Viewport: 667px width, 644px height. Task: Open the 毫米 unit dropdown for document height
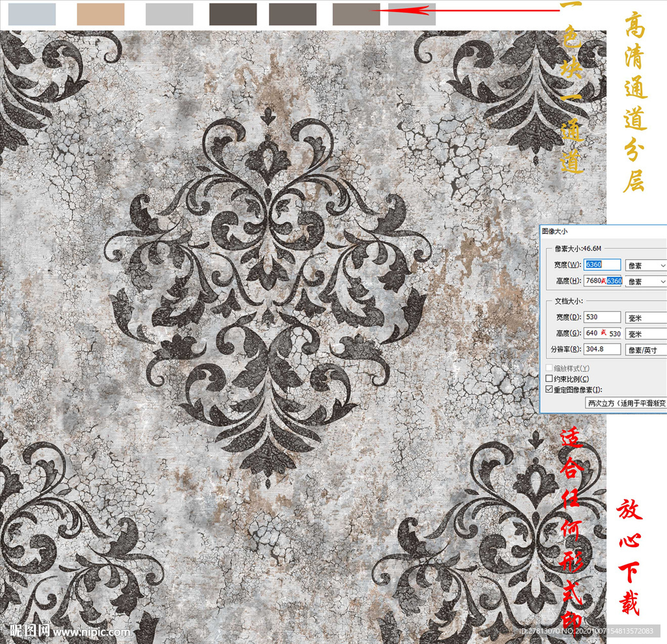pyautogui.click(x=646, y=334)
